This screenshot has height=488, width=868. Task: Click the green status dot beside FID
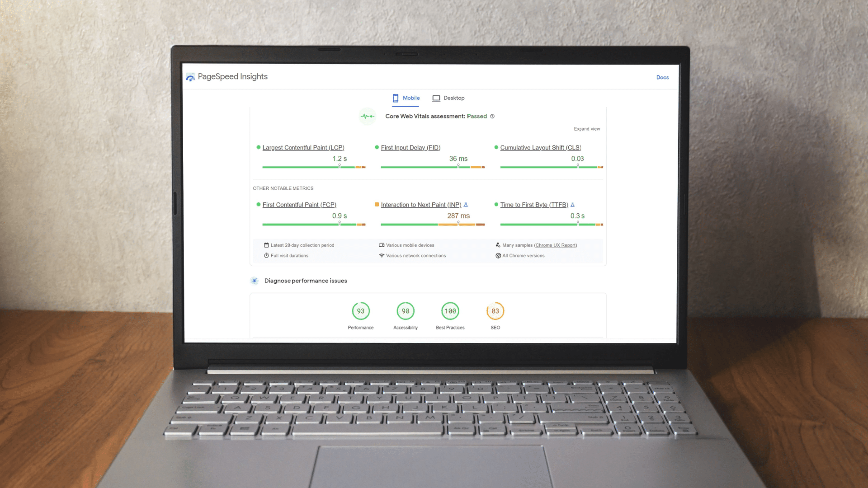(377, 147)
